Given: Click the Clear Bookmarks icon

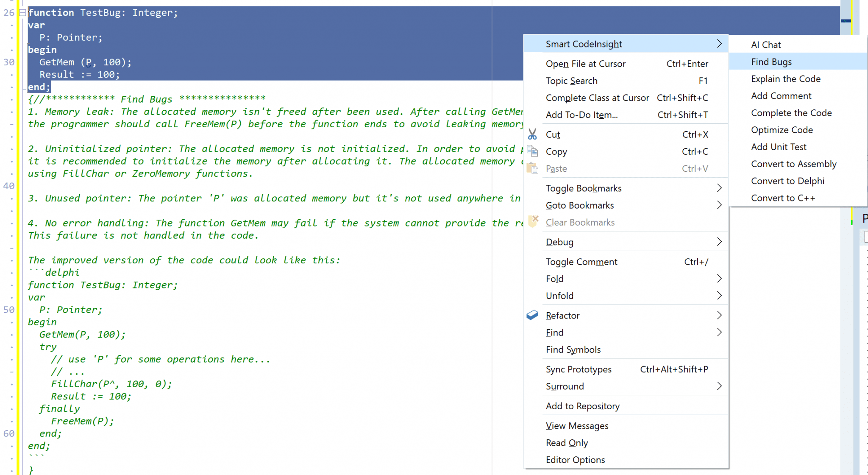Looking at the screenshot, I should coord(532,222).
